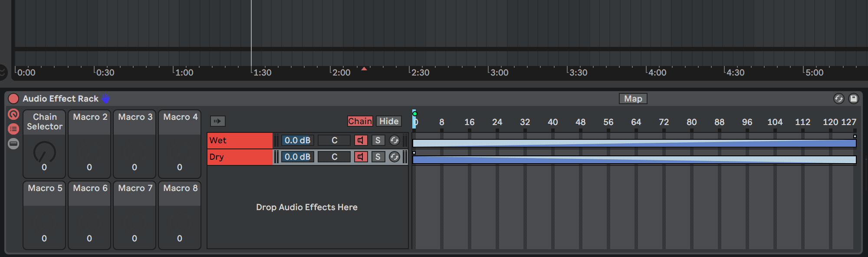Click the blue hand icon beside rack title
The height and width of the screenshot is (257, 868).
pos(106,99)
